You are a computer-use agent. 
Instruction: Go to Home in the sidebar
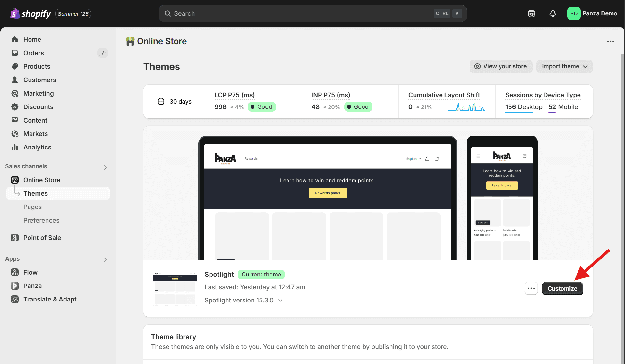(x=58, y=39)
